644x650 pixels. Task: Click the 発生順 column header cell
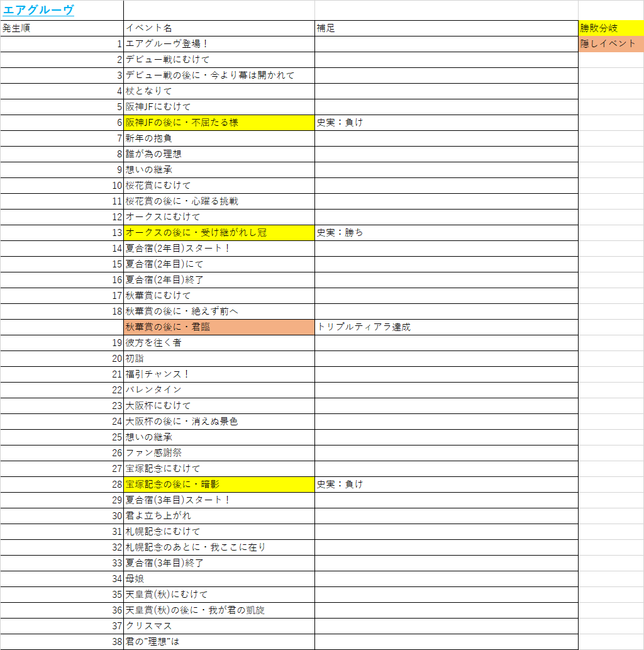62,28
